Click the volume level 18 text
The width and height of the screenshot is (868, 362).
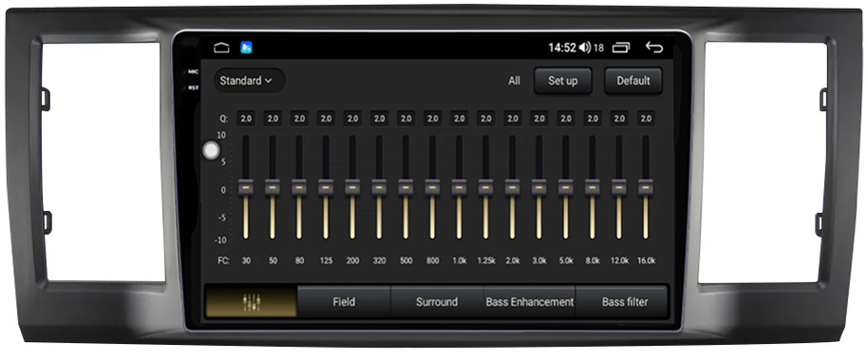coord(598,48)
